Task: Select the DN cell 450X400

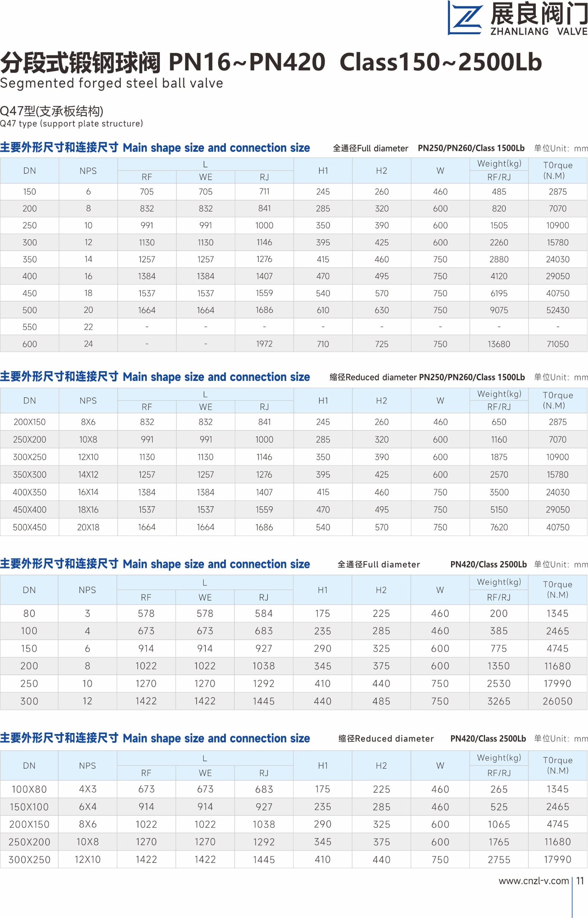Action: [29, 510]
